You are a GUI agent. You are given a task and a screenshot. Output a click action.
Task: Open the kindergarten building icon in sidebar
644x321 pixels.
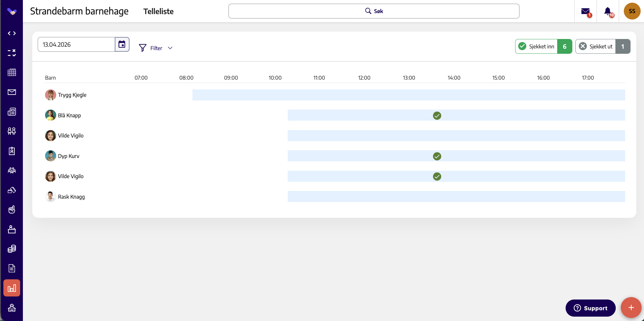click(x=12, y=308)
